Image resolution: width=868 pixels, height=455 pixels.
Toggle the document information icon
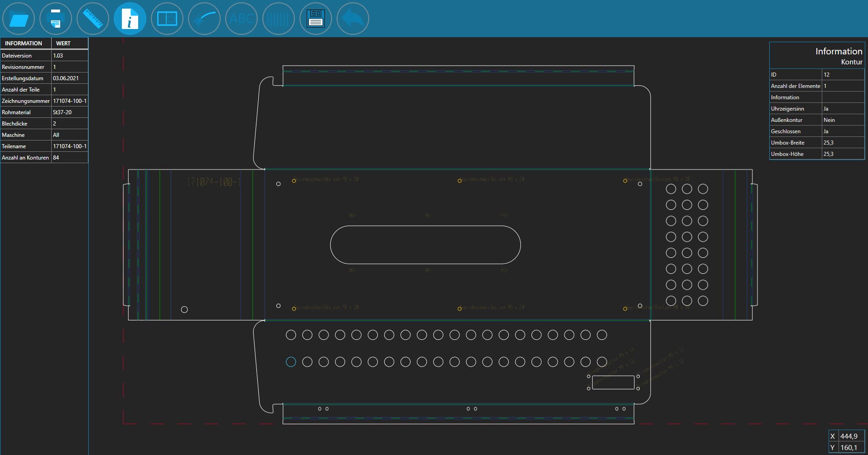point(130,19)
